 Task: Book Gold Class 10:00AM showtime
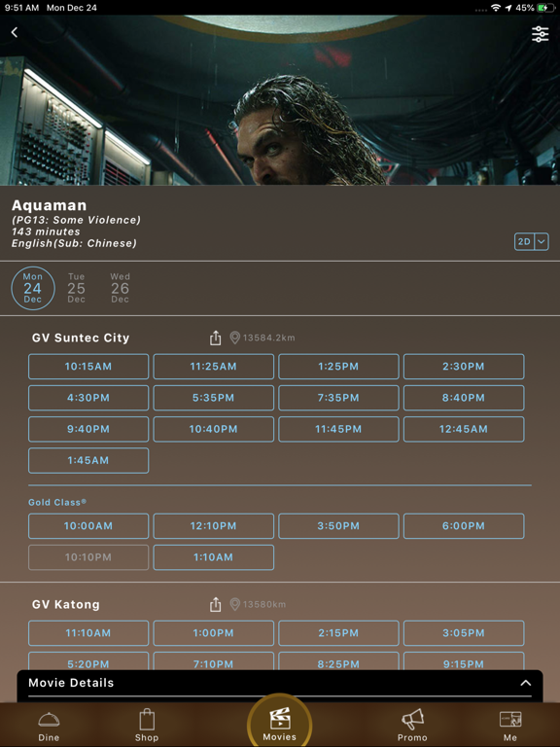pos(88,526)
